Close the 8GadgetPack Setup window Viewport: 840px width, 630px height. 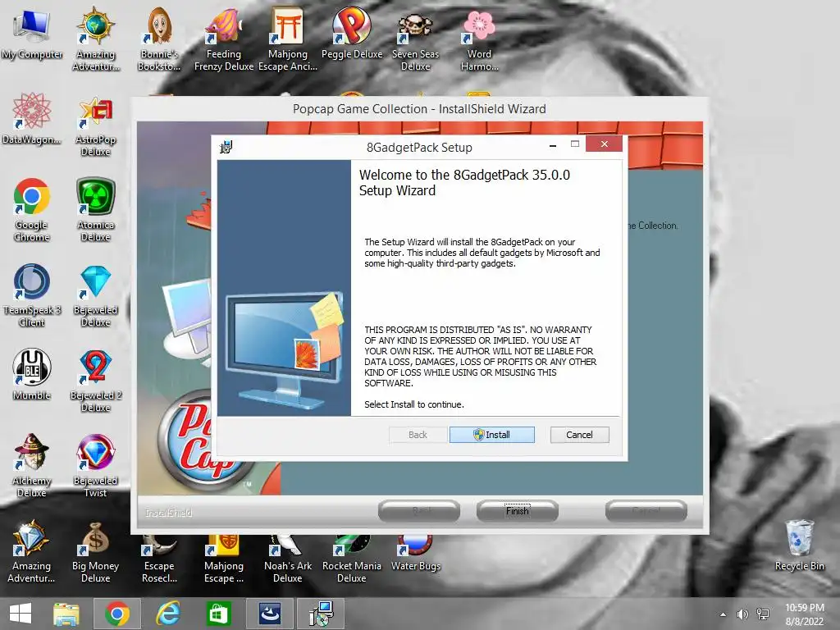pos(604,144)
